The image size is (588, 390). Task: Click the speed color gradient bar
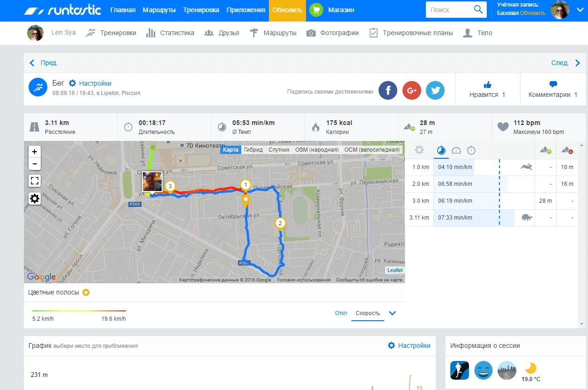pos(79,310)
